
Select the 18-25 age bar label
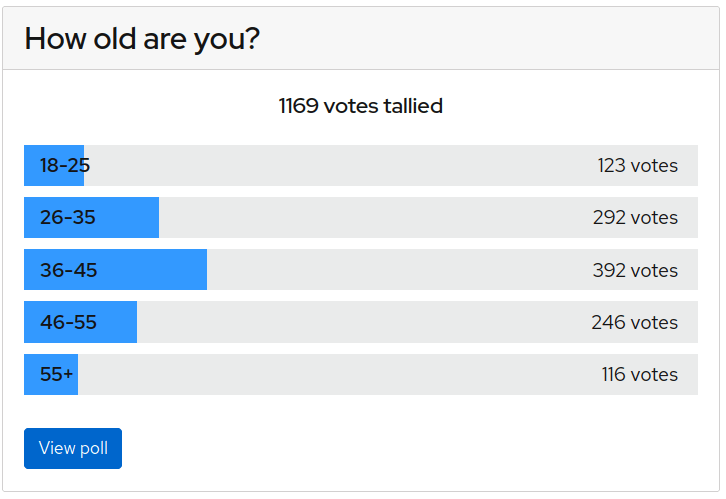coord(65,165)
